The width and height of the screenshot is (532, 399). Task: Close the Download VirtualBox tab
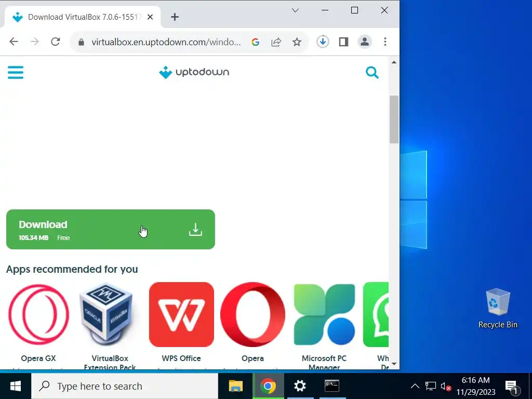[150, 17]
